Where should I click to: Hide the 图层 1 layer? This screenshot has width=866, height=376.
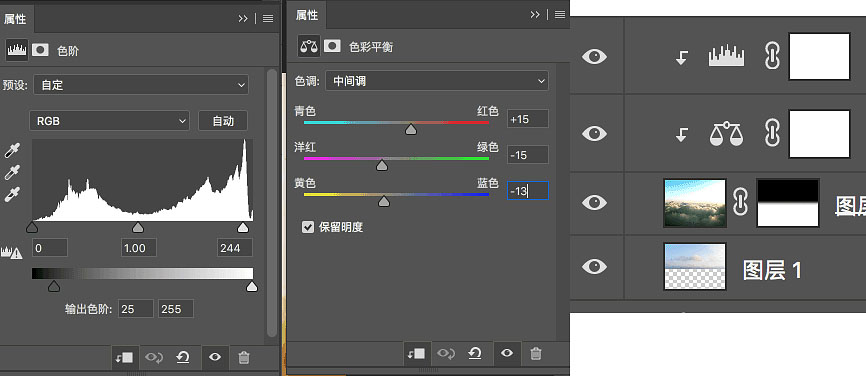click(594, 267)
